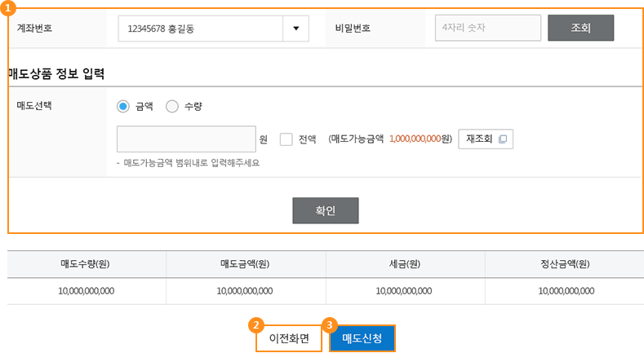Click the 매도금액(원) column header
The width and height of the screenshot is (644, 353).
(245, 264)
